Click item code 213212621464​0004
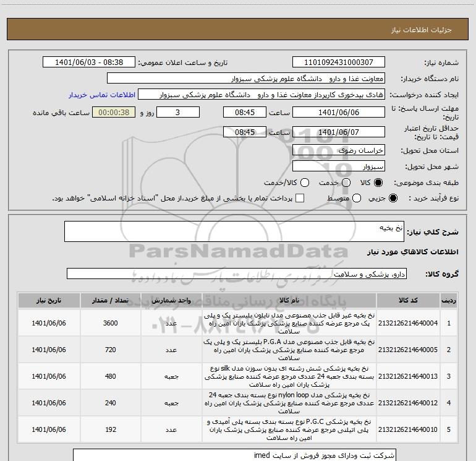Image resolution: width=476 pixels, height=461 pixels. [x=408, y=323]
